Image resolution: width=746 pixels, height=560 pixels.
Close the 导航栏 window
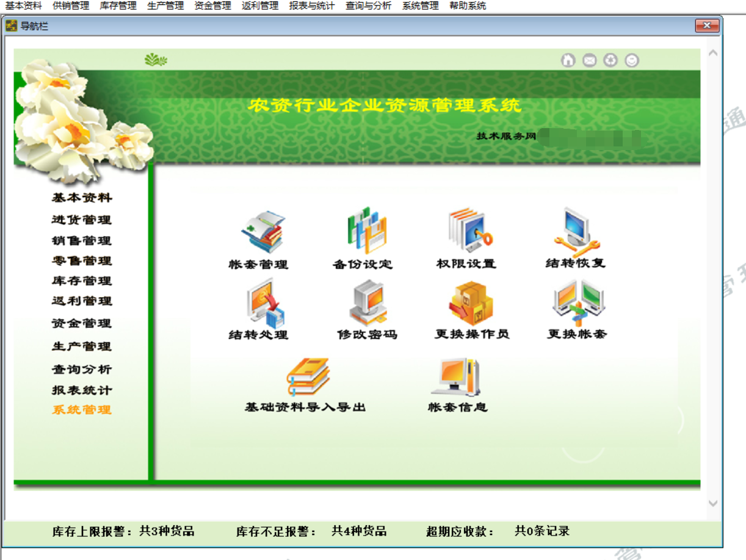[707, 26]
